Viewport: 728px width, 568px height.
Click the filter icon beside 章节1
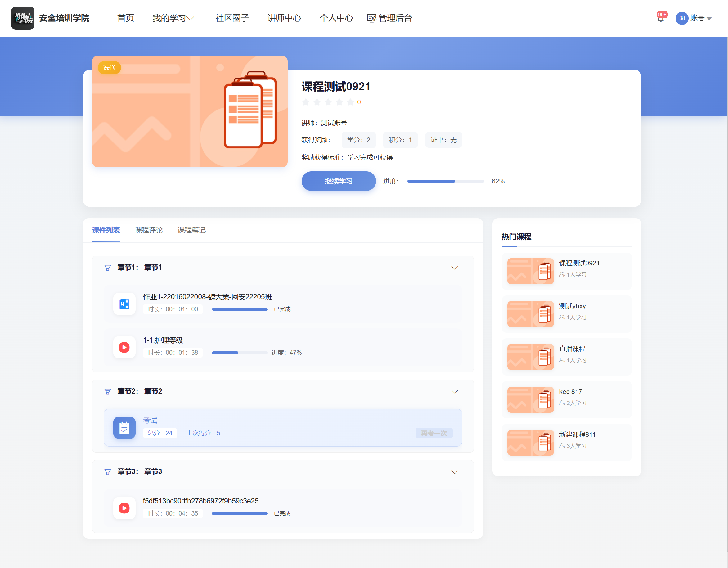point(107,268)
